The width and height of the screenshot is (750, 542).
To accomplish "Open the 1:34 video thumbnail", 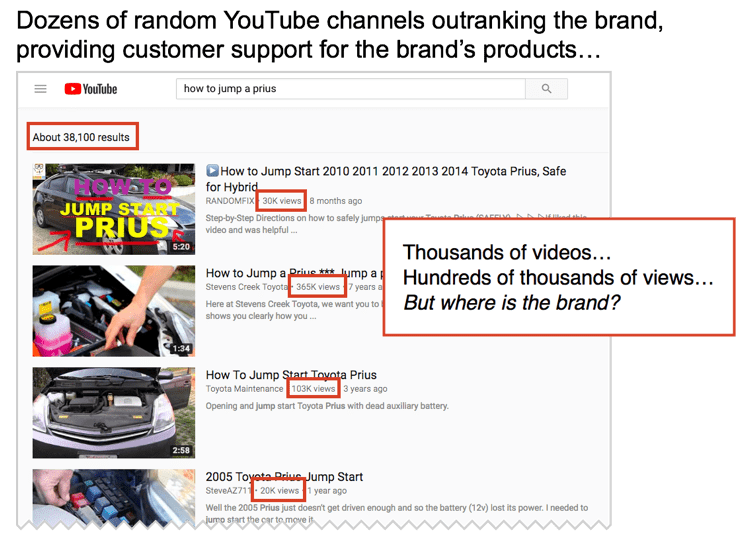I will 114,311.
